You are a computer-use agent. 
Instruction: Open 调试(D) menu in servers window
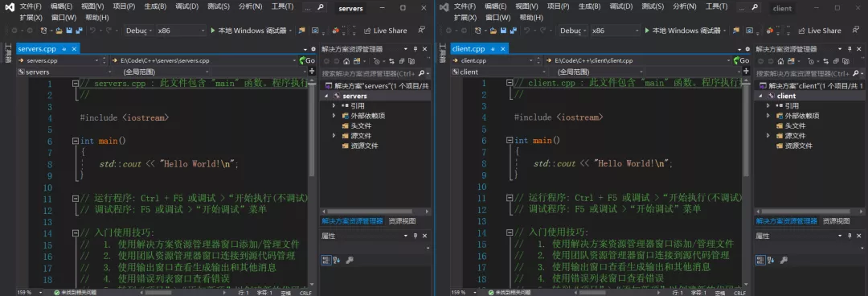click(186, 6)
